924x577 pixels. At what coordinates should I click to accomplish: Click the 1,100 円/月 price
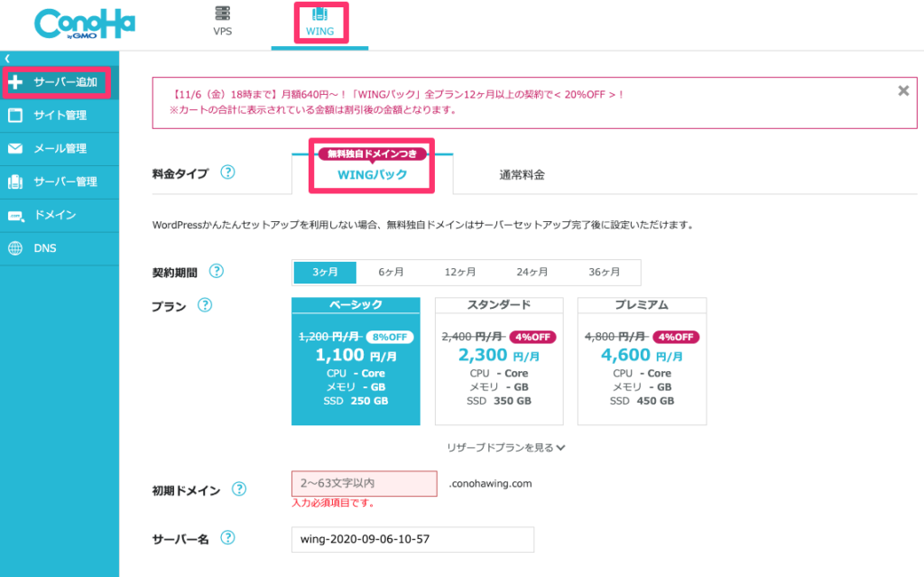pyautogui.click(x=356, y=355)
